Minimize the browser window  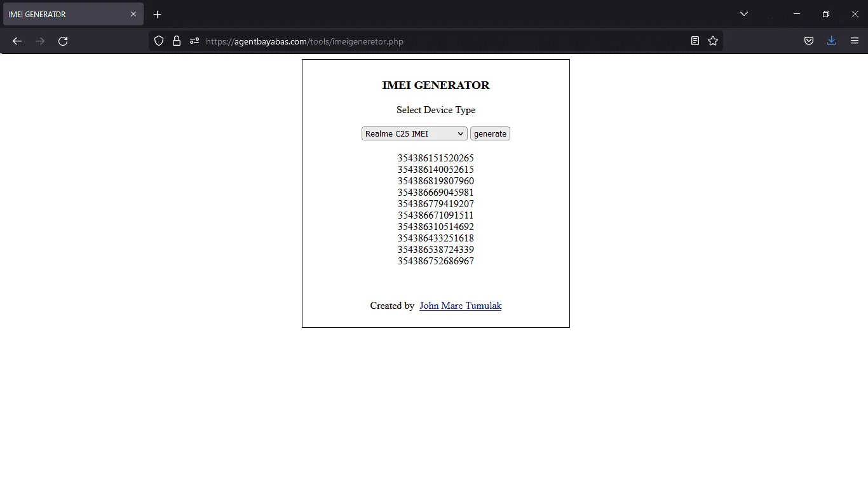point(797,14)
